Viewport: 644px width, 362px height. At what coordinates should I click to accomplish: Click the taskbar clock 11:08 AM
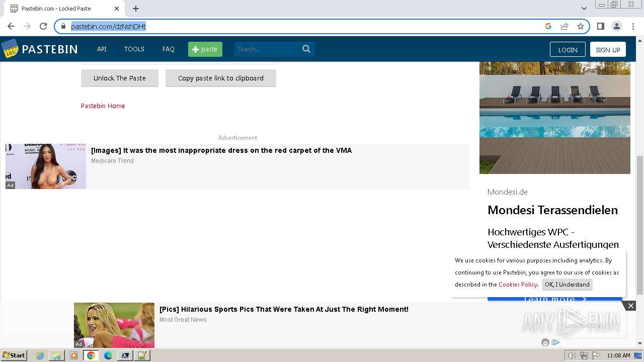click(x=618, y=355)
